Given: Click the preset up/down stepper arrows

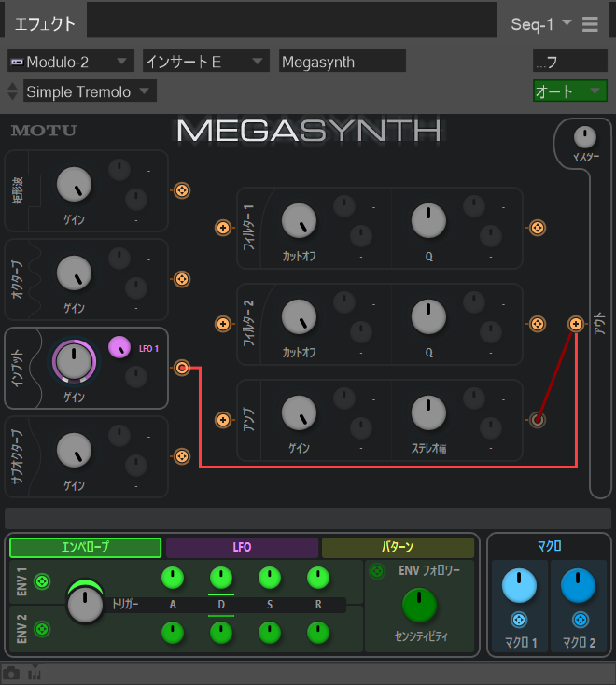Looking at the screenshot, I should [13, 91].
